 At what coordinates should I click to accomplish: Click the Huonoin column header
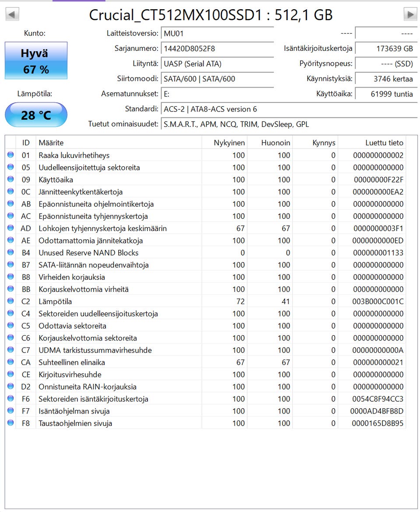click(x=270, y=142)
